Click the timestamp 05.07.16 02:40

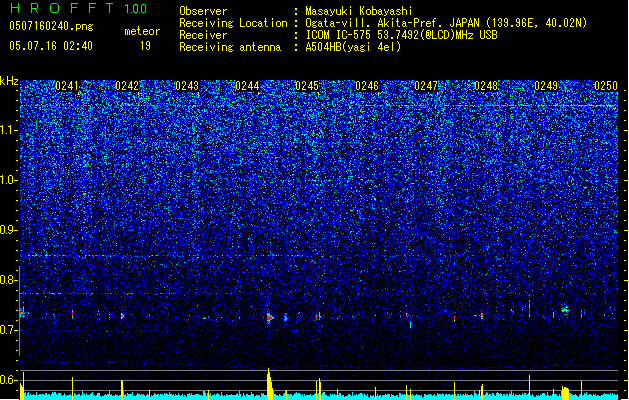[x=51, y=46]
